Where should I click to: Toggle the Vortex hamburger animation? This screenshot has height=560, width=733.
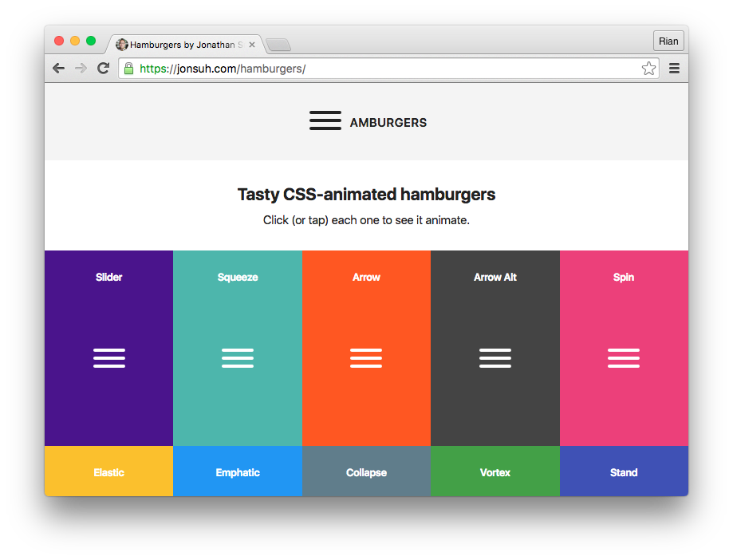click(x=495, y=471)
